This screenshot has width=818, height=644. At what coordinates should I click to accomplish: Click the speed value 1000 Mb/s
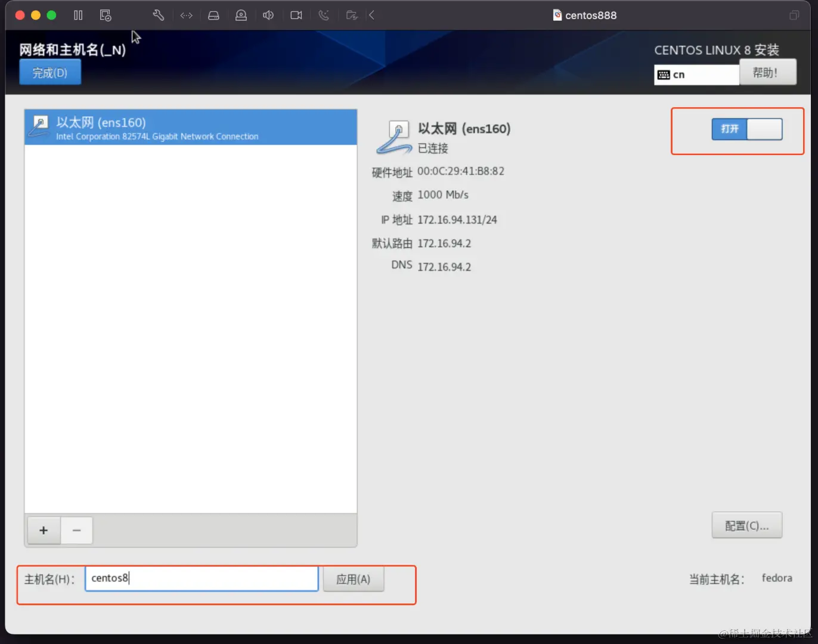pos(443,195)
